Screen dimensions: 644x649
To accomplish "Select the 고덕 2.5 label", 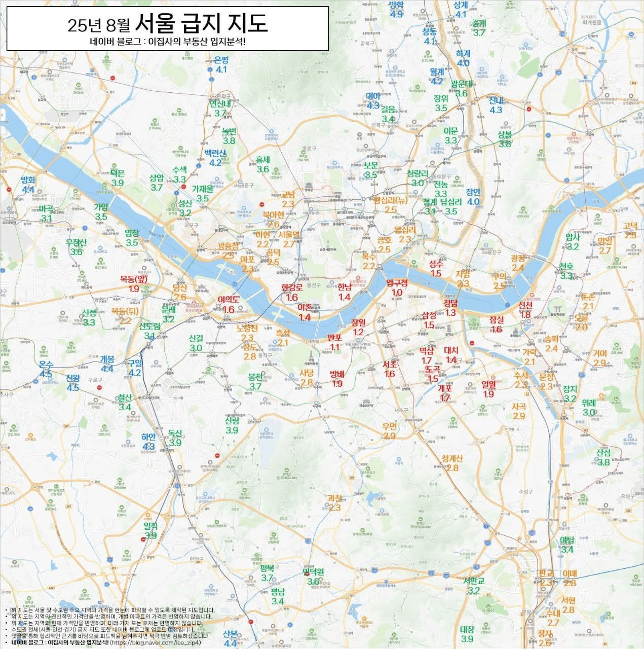I will click(x=630, y=230).
